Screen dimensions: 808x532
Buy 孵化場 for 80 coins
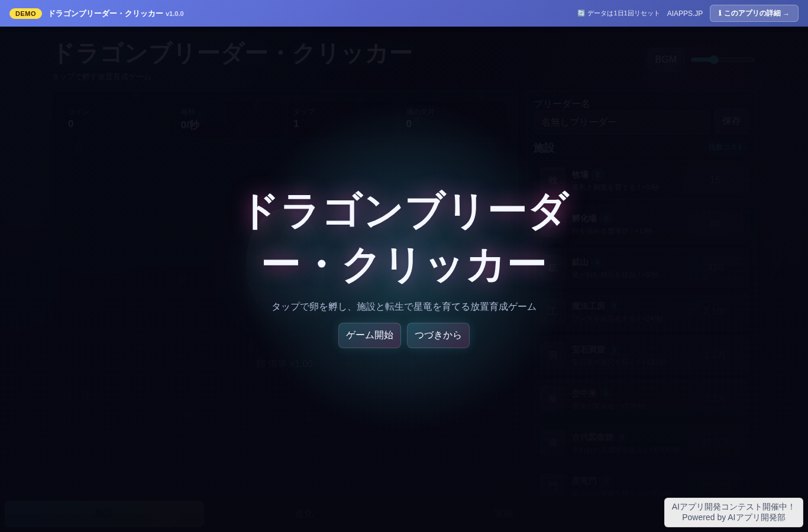(x=716, y=224)
